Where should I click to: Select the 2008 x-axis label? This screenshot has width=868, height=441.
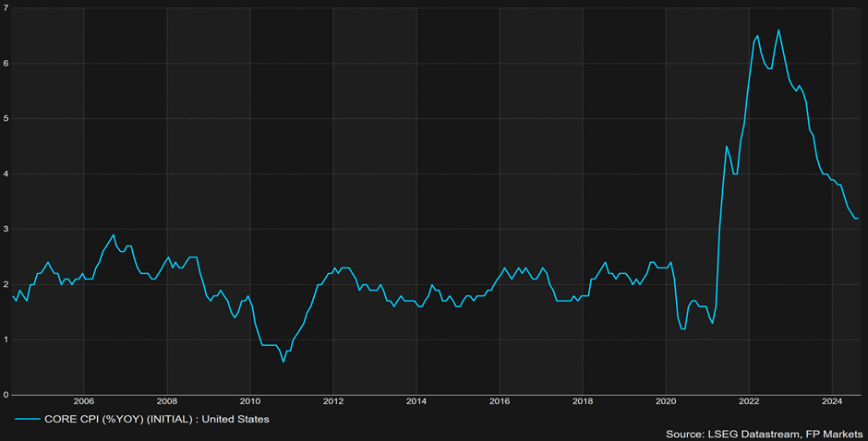pos(166,401)
